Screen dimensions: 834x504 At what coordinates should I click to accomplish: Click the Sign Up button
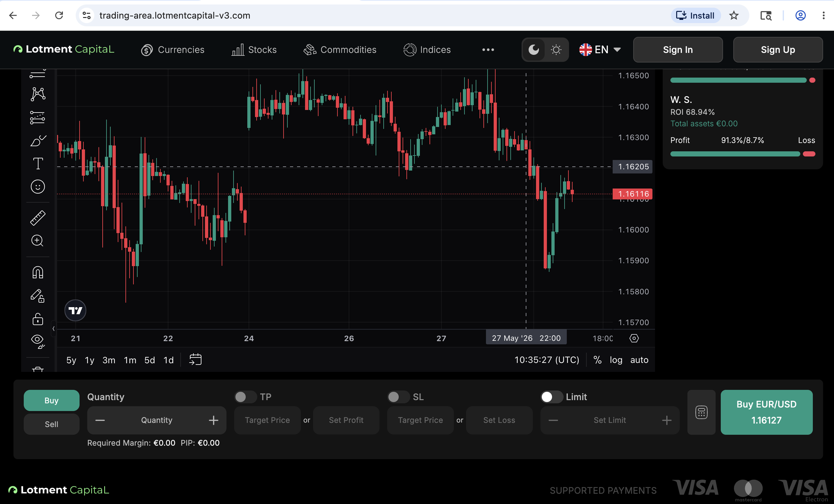coord(778,50)
